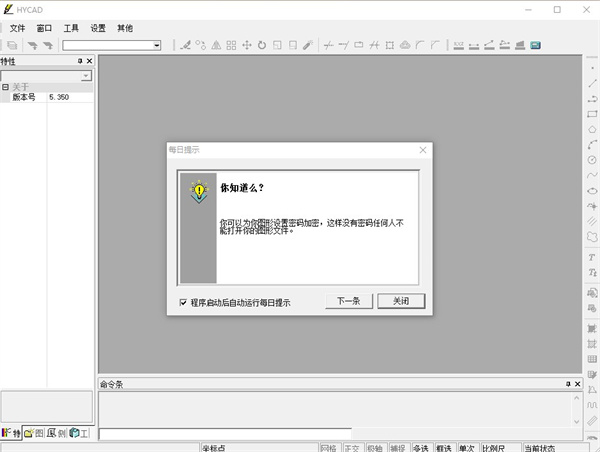This screenshot has height=452, width=600.
Task: Select the move cross-arrows tool
Action: point(247,45)
